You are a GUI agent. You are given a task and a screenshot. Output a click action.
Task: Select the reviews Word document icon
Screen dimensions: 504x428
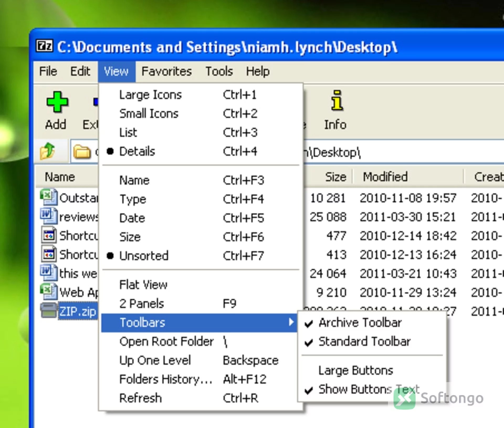[x=49, y=216]
